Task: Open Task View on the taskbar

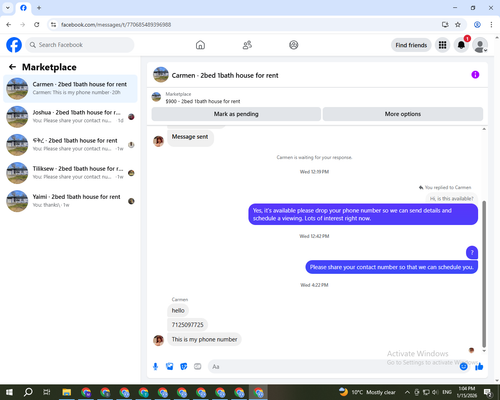Action: point(47,392)
